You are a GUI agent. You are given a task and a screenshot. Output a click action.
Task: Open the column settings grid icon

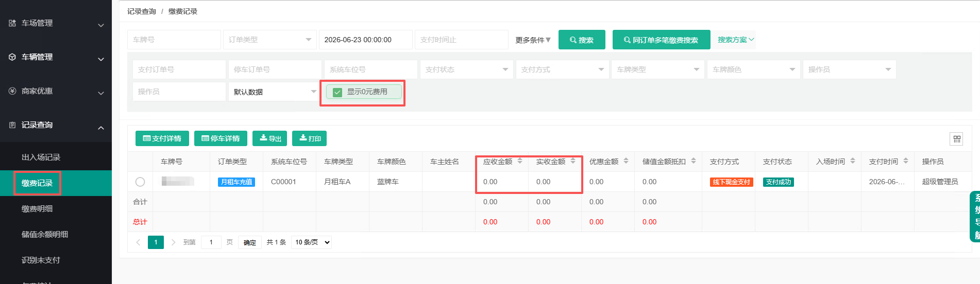956,139
